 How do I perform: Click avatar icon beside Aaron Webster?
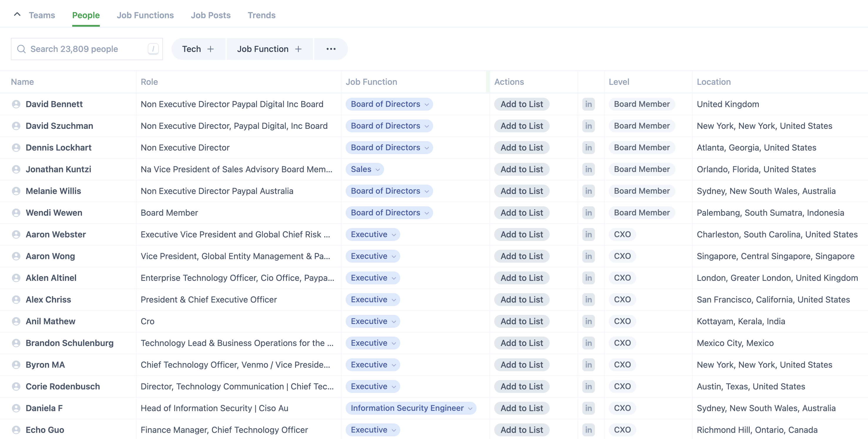point(16,234)
